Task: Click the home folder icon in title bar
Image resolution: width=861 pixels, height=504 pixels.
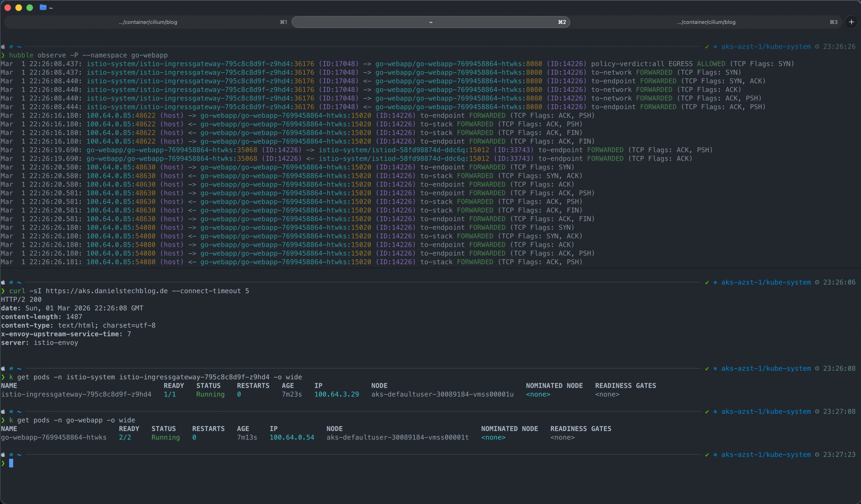Action: point(43,7)
